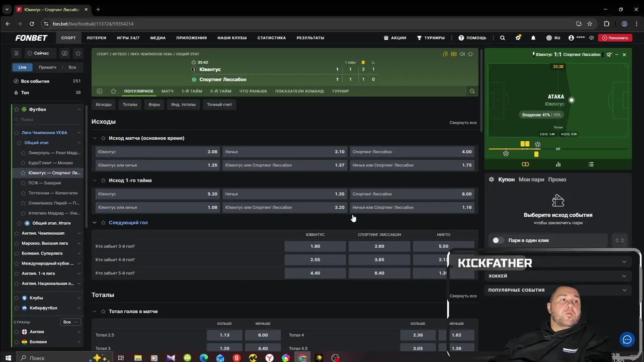The image size is (644, 362).
Task: Add Футбол to favorites star
Action: click(17, 109)
